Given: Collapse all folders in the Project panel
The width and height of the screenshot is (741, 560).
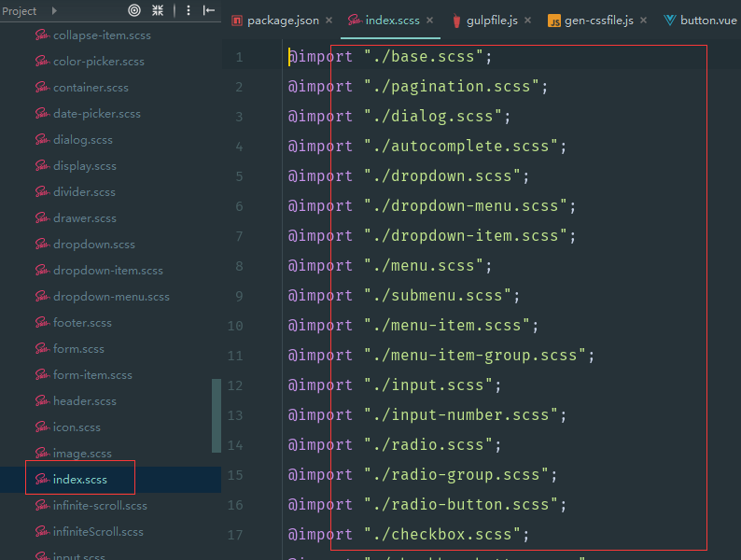Looking at the screenshot, I should pos(158,10).
